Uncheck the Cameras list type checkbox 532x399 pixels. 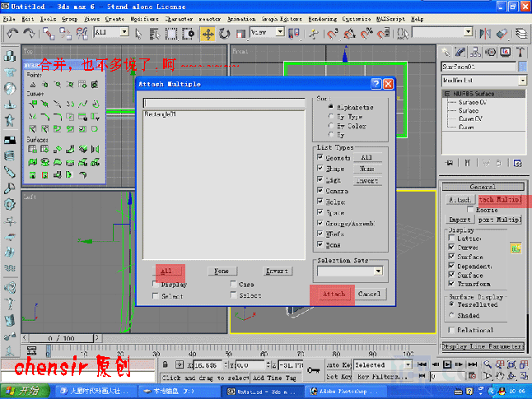click(320, 190)
